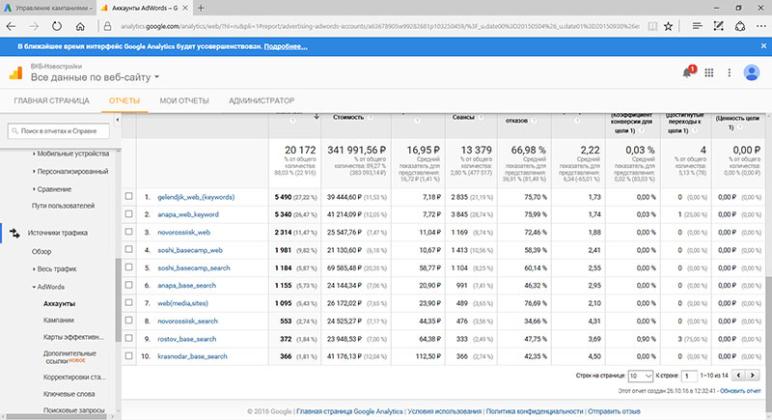Go to the browser home page icon
This screenshot has height=420, width=772.
(x=80, y=27)
